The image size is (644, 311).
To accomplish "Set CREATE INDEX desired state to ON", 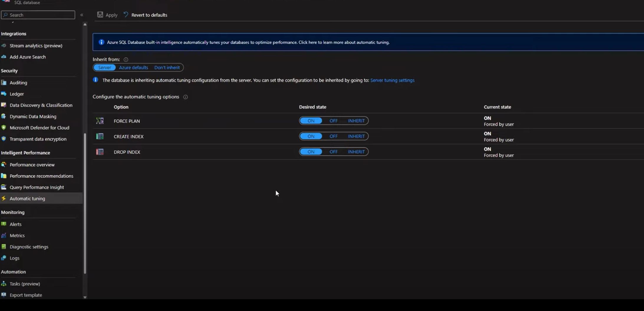I will coord(311,136).
